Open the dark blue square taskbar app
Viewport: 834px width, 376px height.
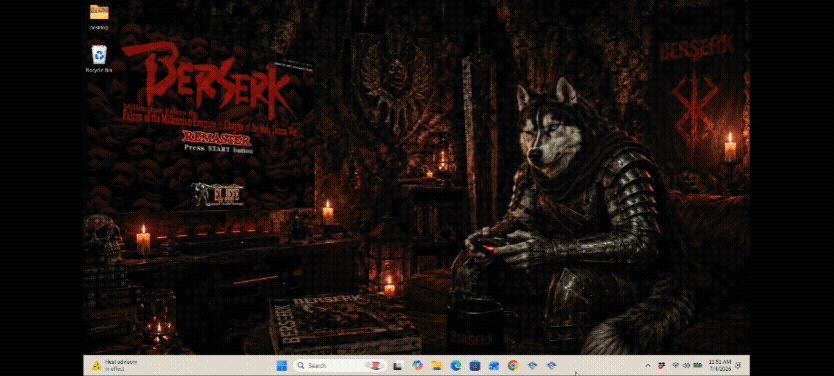pyautogui.click(x=475, y=365)
